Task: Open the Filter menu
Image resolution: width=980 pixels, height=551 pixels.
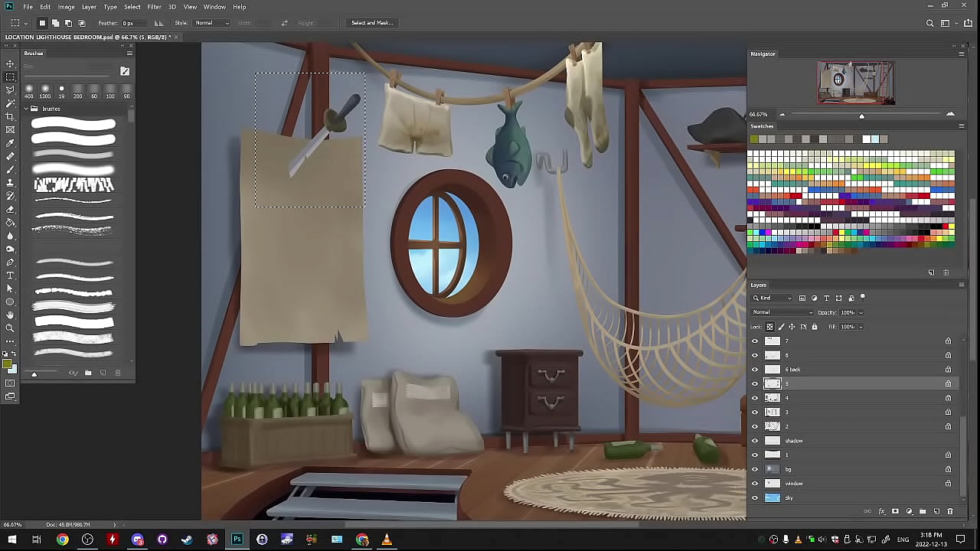Action: tap(154, 7)
